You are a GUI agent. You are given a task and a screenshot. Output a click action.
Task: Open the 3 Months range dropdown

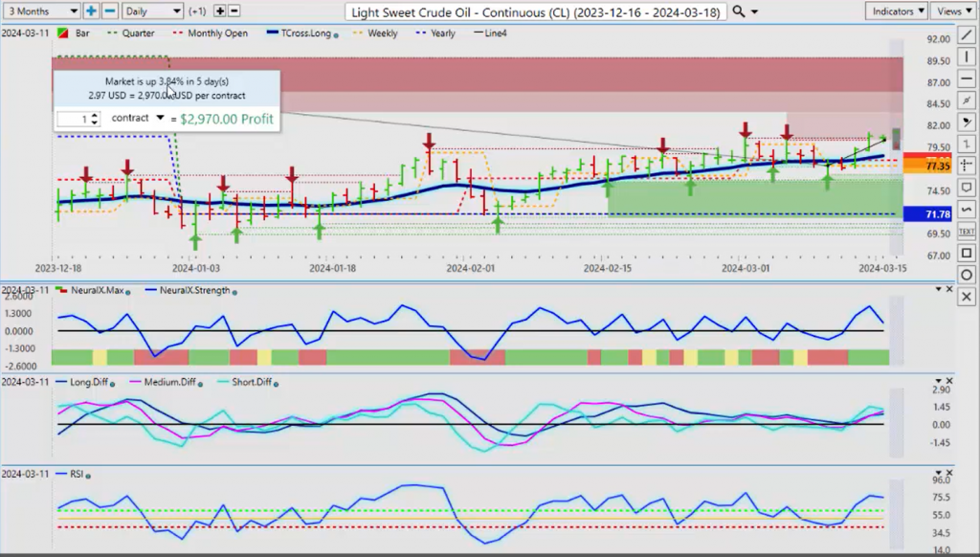click(x=42, y=11)
